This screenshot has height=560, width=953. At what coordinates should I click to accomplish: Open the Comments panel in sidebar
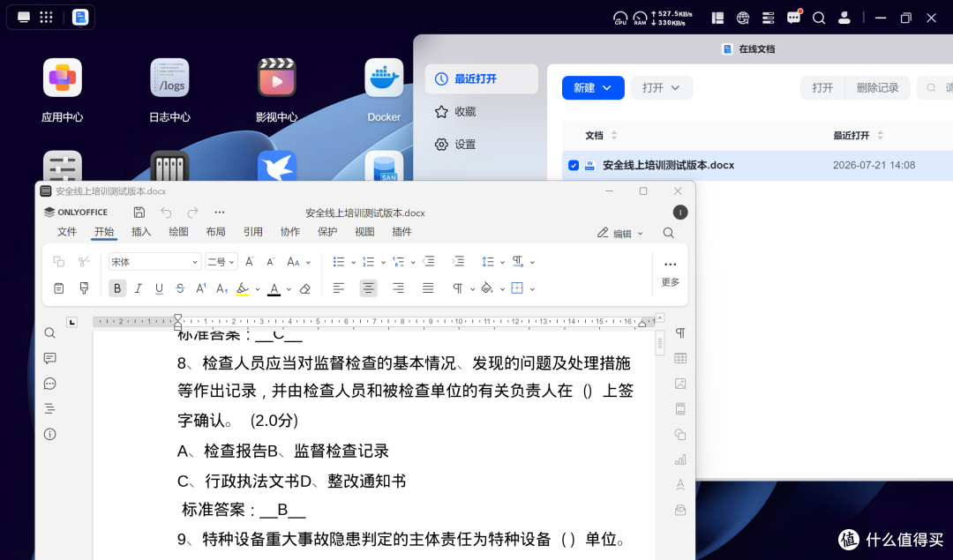click(49, 358)
